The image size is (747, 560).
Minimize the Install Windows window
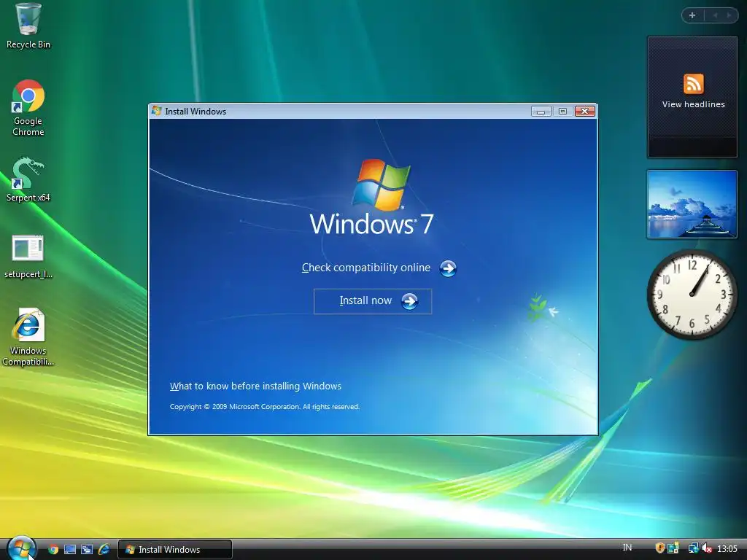(541, 112)
